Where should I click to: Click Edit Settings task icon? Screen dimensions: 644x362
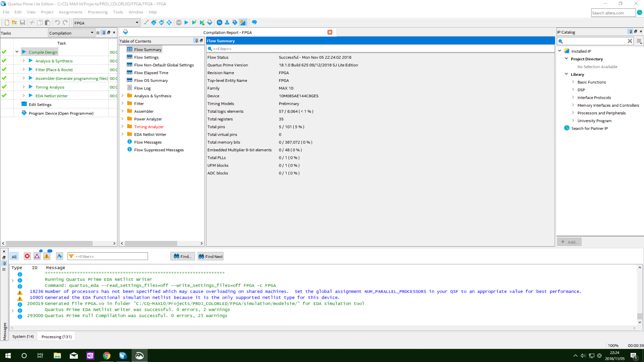click(24, 104)
